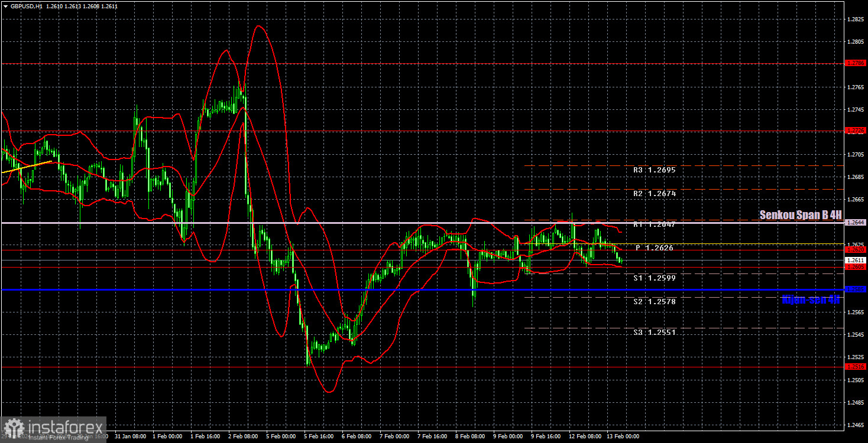The height and width of the screenshot is (443, 868).
Task: Click the S3 1.2551 support label
Action: pyautogui.click(x=654, y=333)
